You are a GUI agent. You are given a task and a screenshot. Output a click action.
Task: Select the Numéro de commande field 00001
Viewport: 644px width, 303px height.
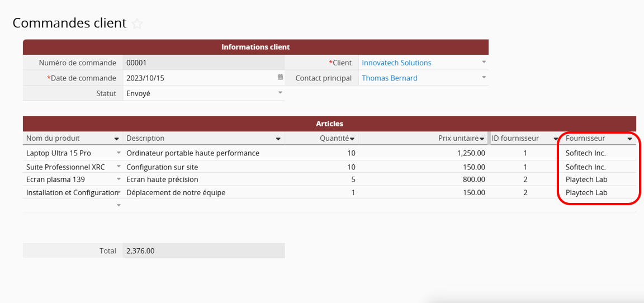[203, 63]
